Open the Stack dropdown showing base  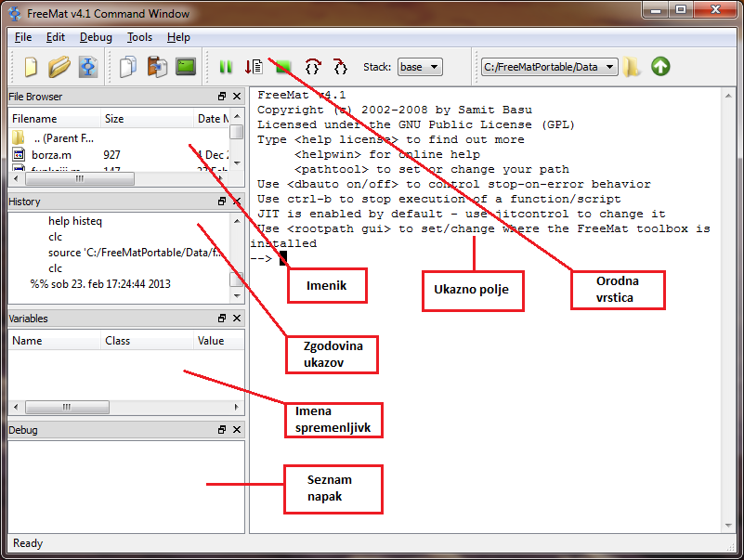pos(420,67)
